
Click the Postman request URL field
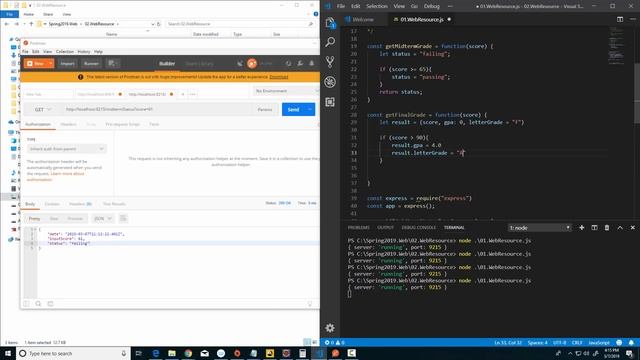(x=157, y=109)
